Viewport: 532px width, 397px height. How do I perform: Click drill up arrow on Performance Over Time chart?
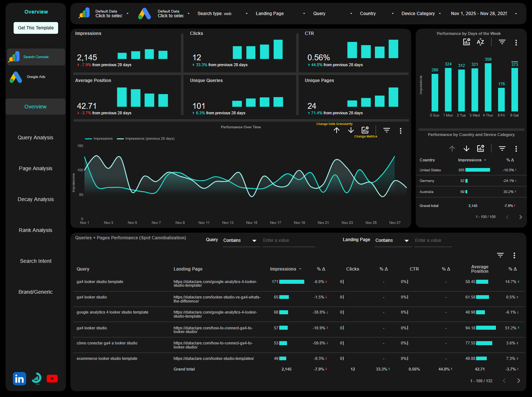click(337, 130)
